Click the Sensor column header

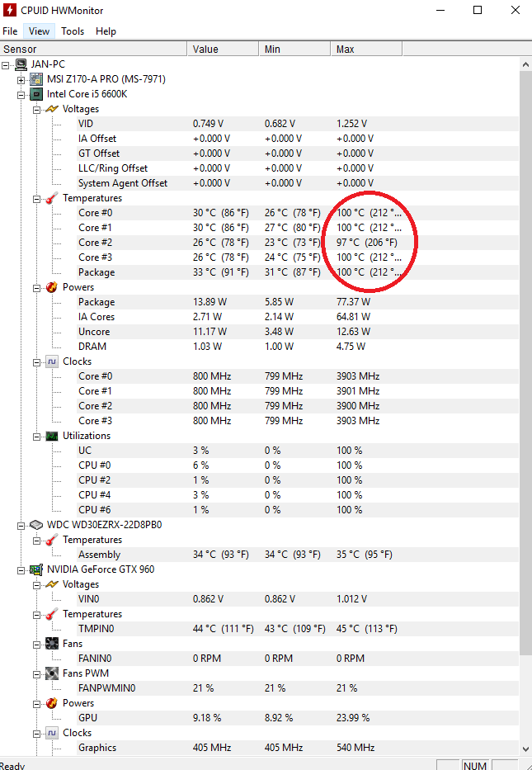[93, 50]
